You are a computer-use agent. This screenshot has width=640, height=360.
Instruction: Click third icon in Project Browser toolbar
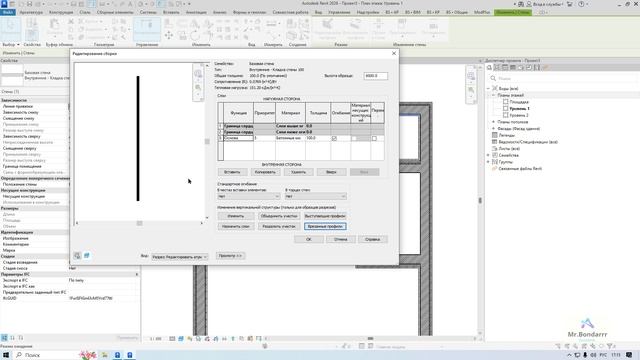505,68
